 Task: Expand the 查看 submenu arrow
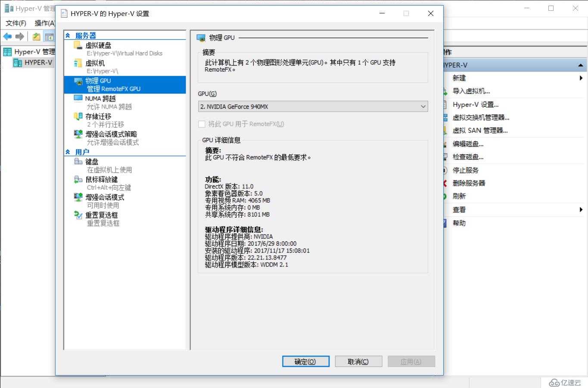coord(581,210)
